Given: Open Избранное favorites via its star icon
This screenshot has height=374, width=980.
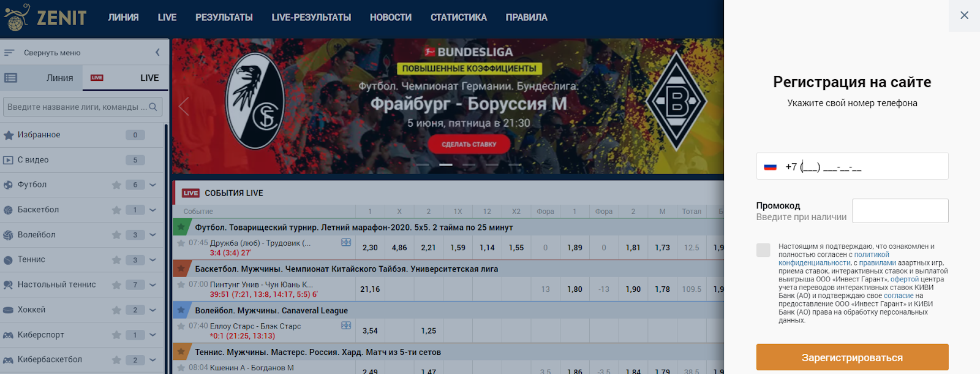Looking at the screenshot, I should click(x=9, y=135).
